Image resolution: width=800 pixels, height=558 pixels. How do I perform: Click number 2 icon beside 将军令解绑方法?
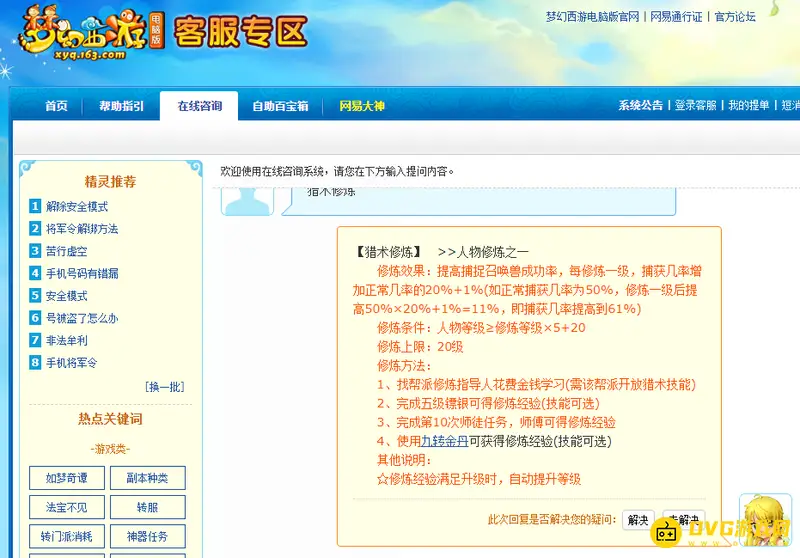[35, 229]
